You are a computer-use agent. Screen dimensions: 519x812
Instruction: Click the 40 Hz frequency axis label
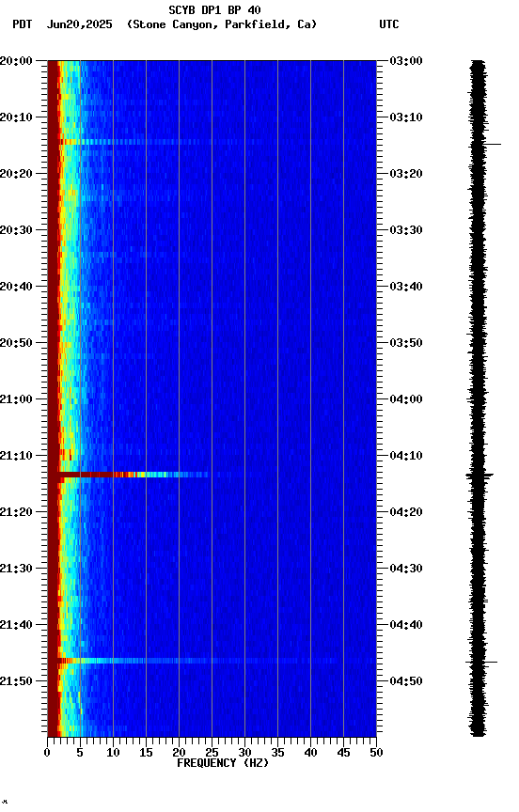pyautogui.click(x=310, y=753)
